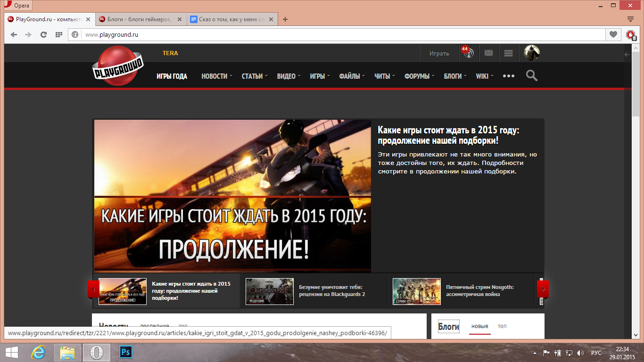Switch to the 'Сказ о том' document tab
Image resolution: width=644 pixels, height=362 pixels.
[232, 19]
